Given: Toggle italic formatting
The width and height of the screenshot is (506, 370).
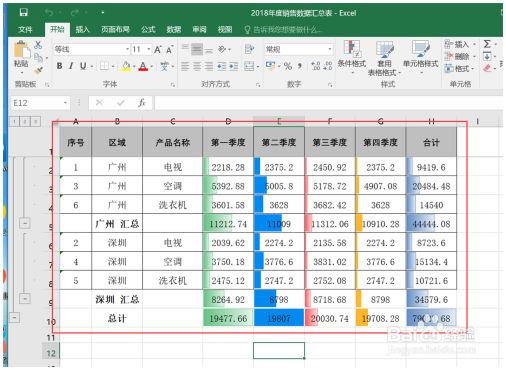Looking at the screenshot, I should (x=71, y=66).
